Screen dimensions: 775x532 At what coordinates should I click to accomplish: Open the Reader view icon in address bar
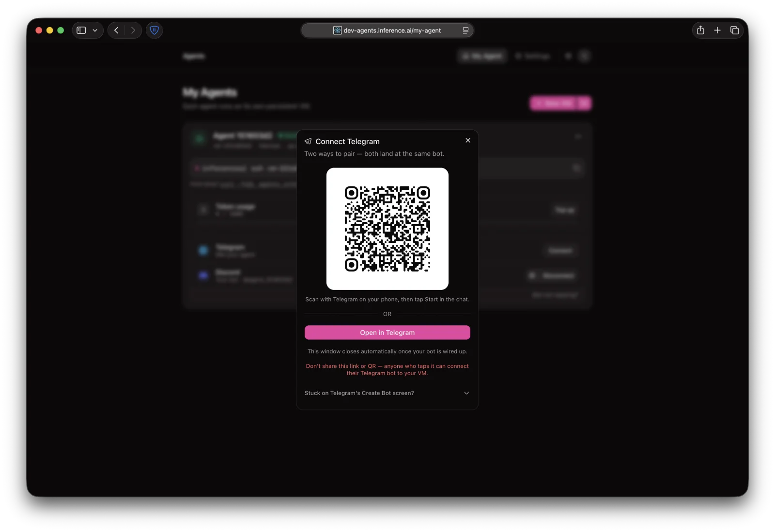pyautogui.click(x=465, y=30)
